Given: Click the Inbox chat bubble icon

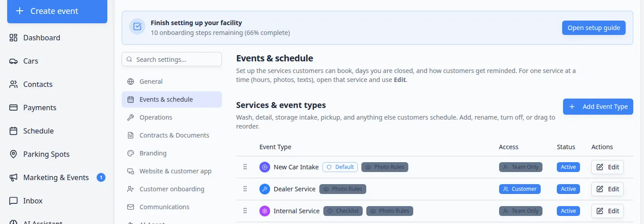Looking at the screenshot, I should point(13,201).
